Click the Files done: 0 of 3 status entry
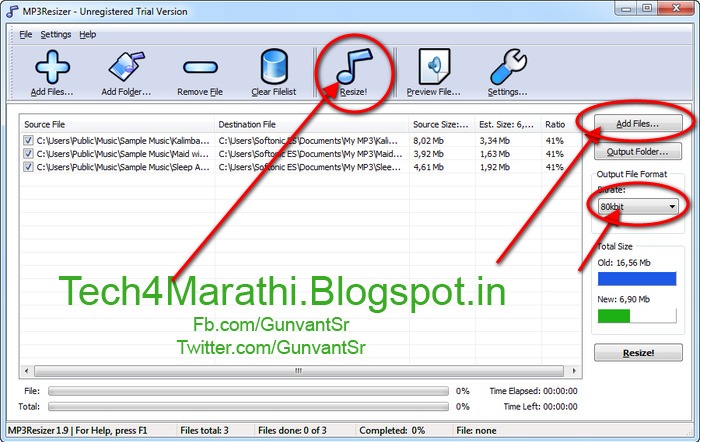The image size is (701, 442). point(292,430)
